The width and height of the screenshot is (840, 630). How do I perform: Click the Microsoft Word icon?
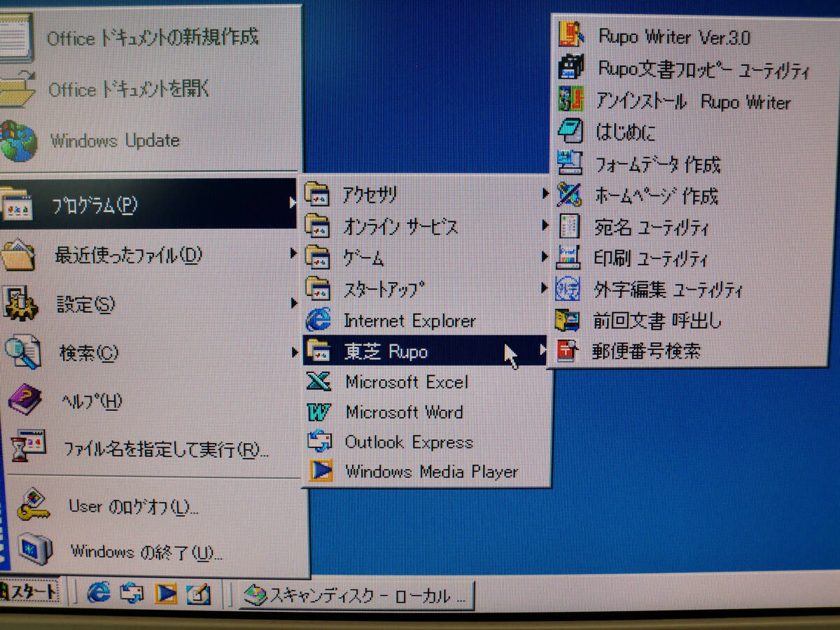click(320, 412)
